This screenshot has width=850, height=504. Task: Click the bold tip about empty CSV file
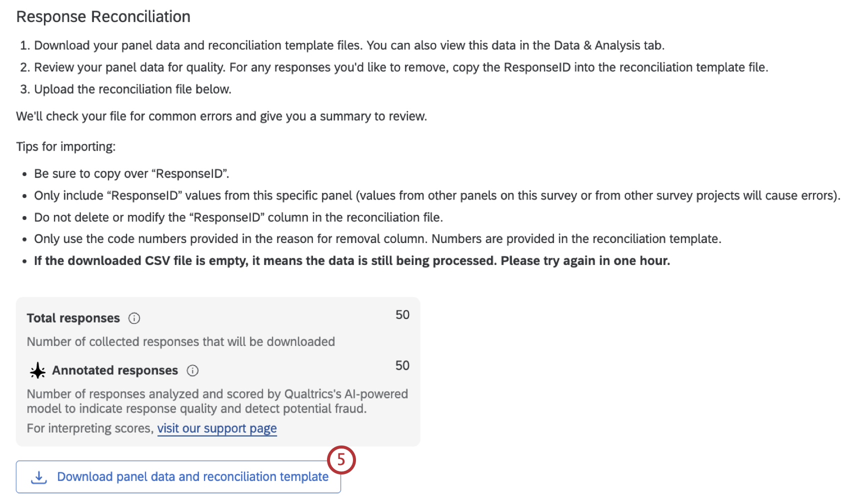click(x=352, y=261)
